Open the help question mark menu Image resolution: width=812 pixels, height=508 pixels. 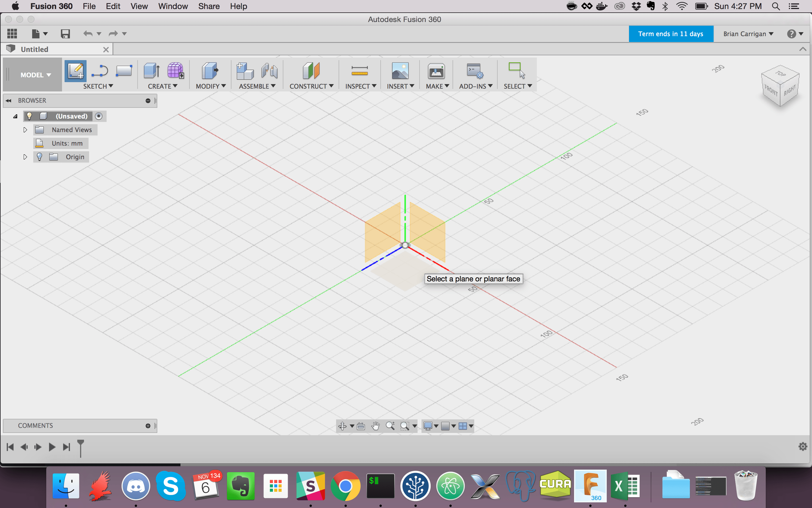(795, 34)
